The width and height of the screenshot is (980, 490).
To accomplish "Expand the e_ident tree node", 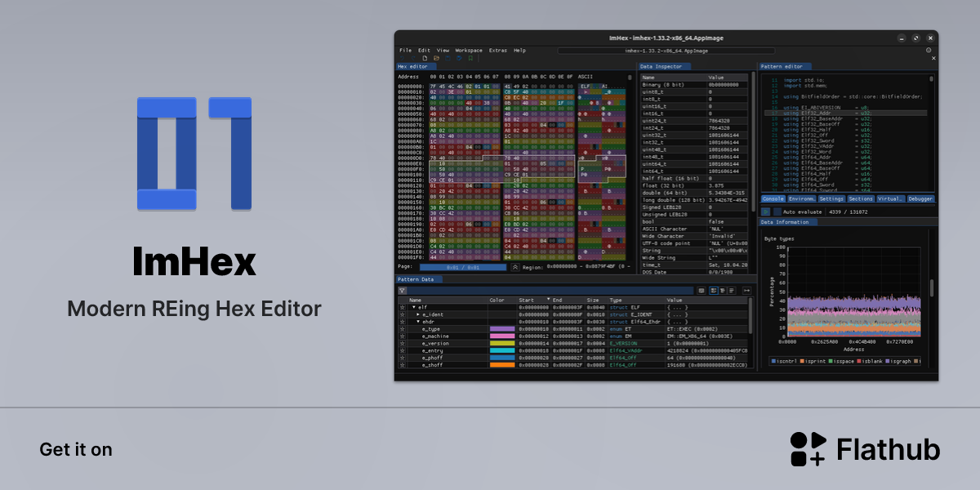I will [418, 314].
